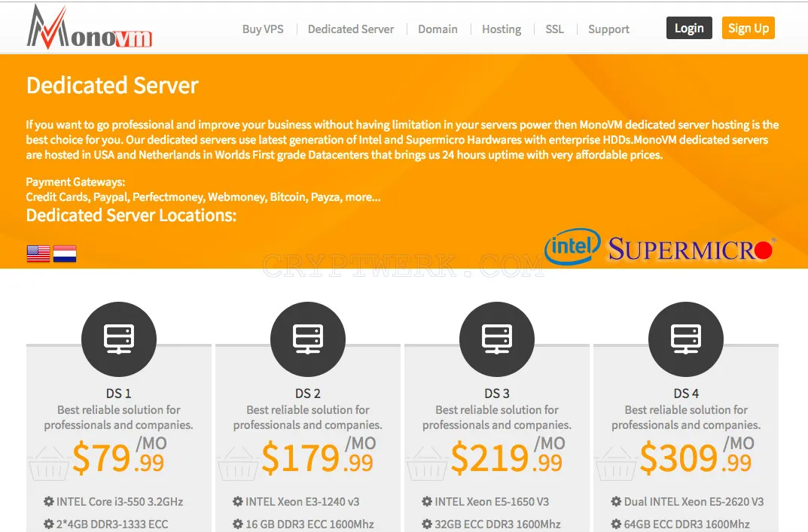Click the DS 2 server icon
The image size is (808, 532).
pyautogui.click(x=308, y=339)
